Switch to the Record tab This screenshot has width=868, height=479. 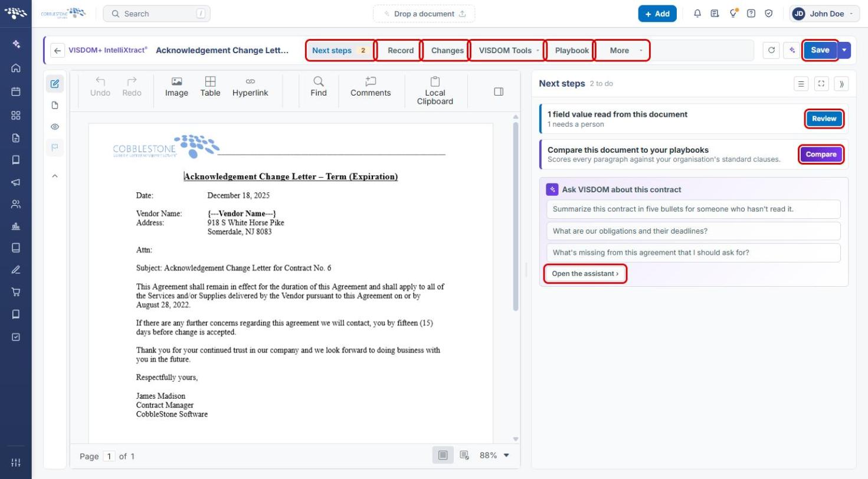pyautogui.click(x=400, y=50)
